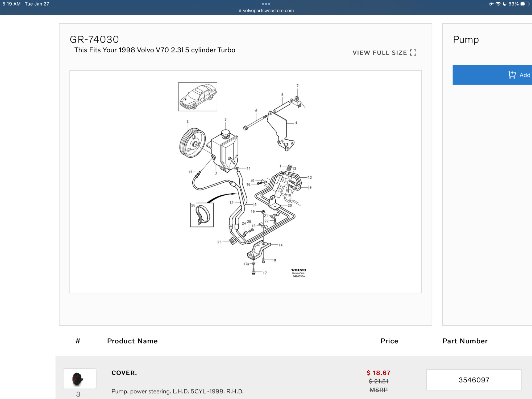The height and width of the screenshot is (399, 532).
Task: Click the Price column header
Action: tap(389, 341)
